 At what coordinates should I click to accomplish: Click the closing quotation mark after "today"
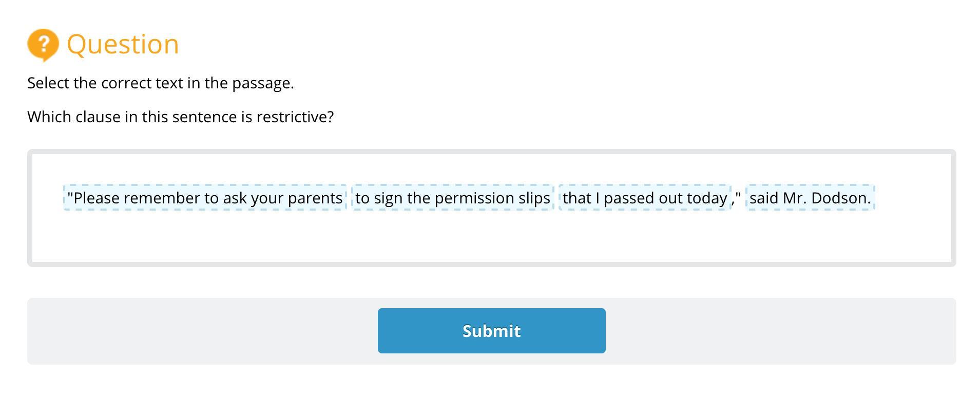738,196
